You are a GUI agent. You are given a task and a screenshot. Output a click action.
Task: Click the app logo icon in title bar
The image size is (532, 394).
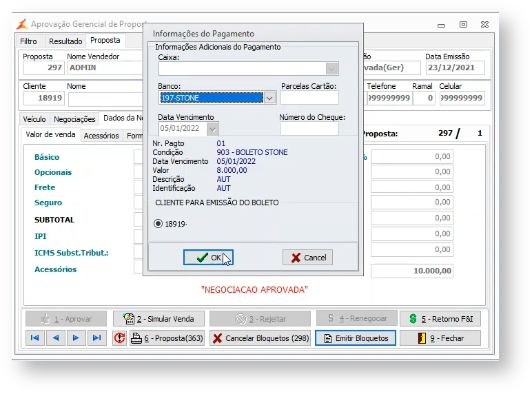click(22, 24)
